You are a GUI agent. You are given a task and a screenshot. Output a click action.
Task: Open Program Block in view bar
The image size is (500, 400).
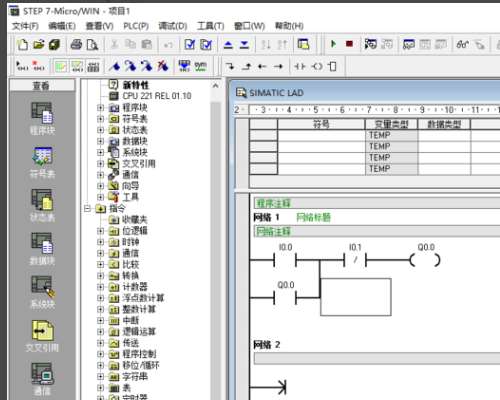(x=42, y=118)
